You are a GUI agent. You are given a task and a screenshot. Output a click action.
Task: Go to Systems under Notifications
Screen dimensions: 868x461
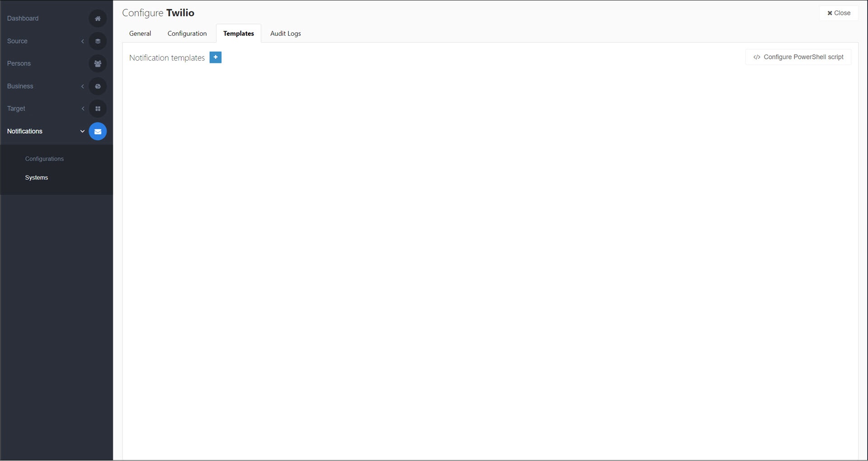(x=37, y=178)
